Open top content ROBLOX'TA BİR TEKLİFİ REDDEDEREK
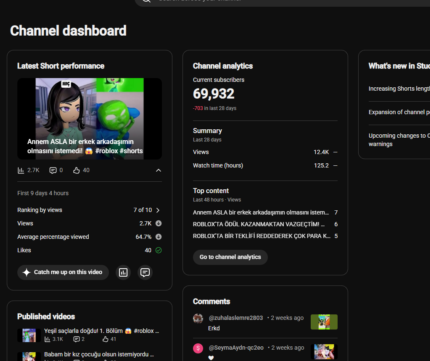The image size is (430, 361). pyautogui.click(x=262, y=236)
